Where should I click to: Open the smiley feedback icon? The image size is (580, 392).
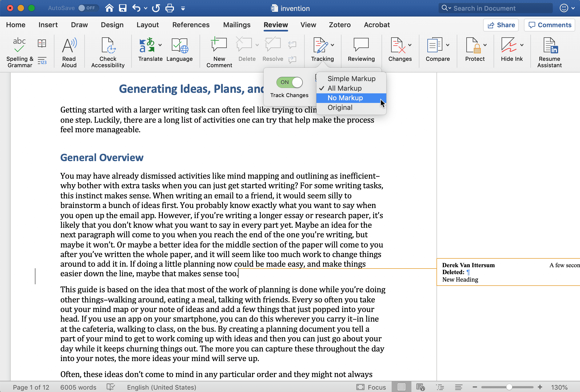click(x=564, y=8)
